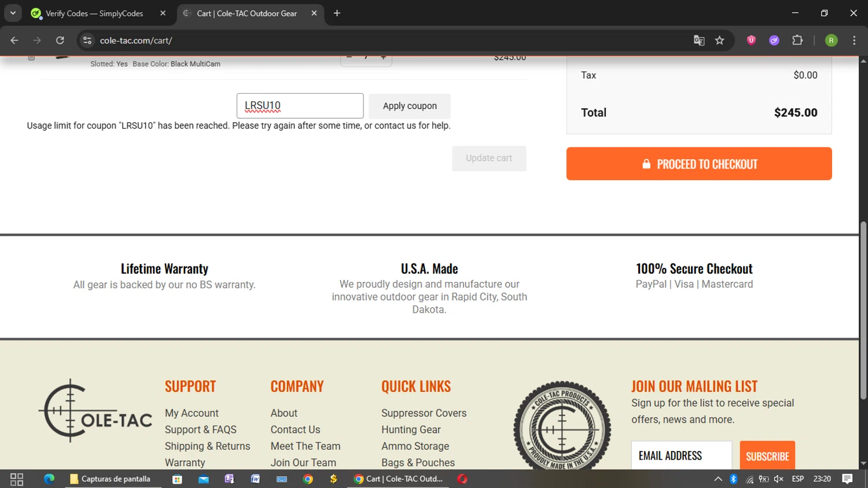868x488 pixels.
Task: Close the Verify Codes — SimplyCodes tab
Action: 163,13
